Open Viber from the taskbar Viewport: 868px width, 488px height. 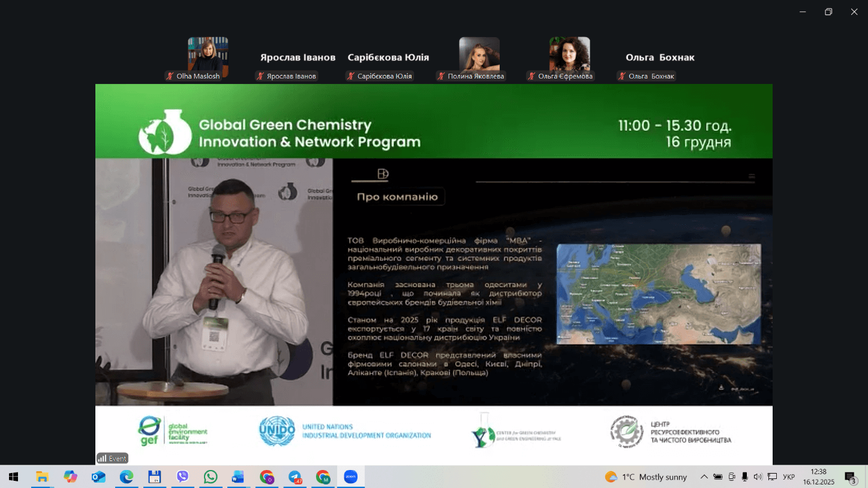tap(182, 477)
